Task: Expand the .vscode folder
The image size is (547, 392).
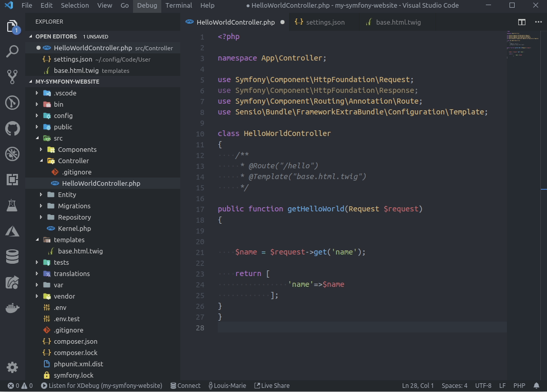Action: point(36,93)
